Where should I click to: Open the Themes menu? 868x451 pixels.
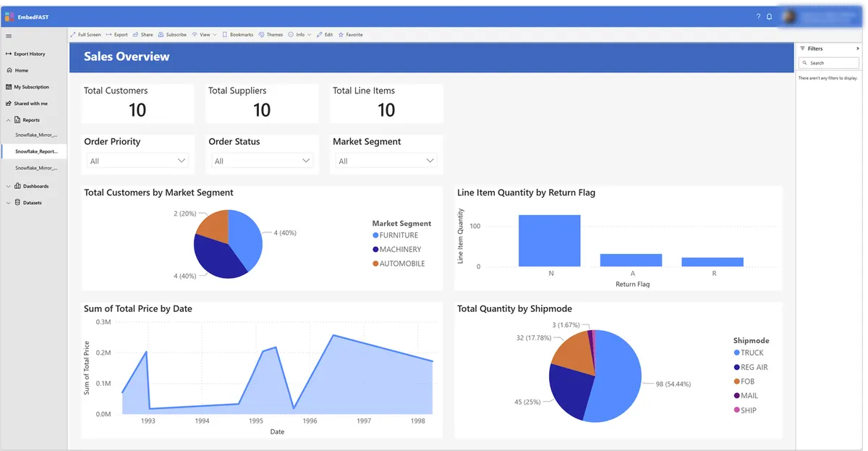[271, 35]
